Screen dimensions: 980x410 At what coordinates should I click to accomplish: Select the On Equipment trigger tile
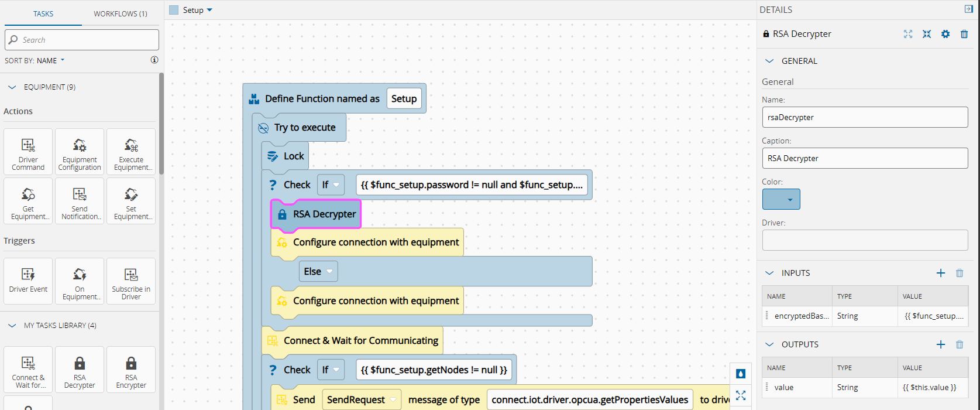pos(80,281)
